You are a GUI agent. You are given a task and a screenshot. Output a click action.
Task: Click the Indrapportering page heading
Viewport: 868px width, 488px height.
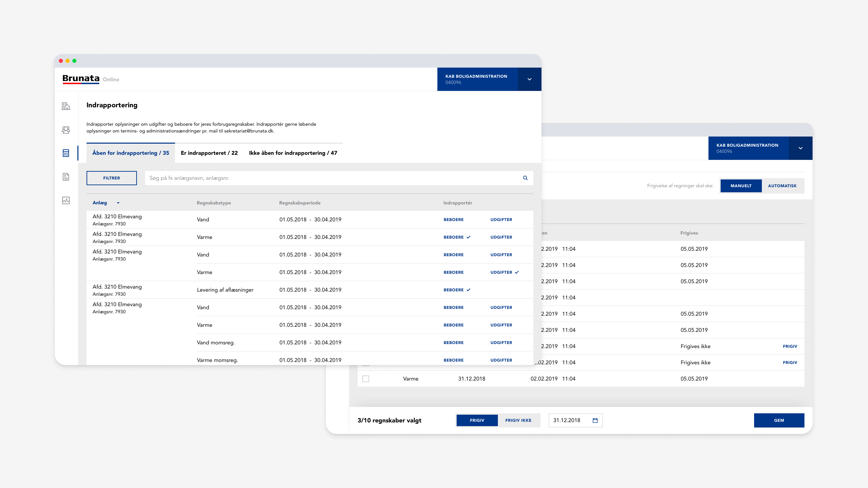112,105
